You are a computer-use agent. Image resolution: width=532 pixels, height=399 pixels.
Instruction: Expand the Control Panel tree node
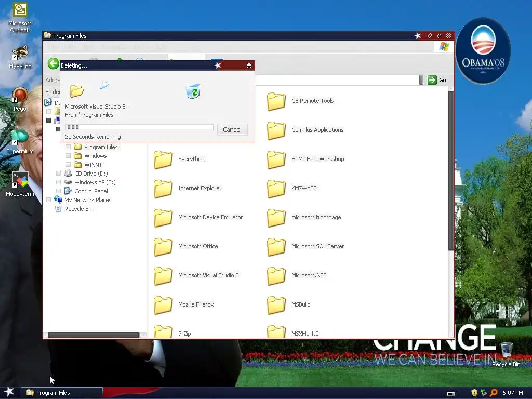[x=58, y=191]
